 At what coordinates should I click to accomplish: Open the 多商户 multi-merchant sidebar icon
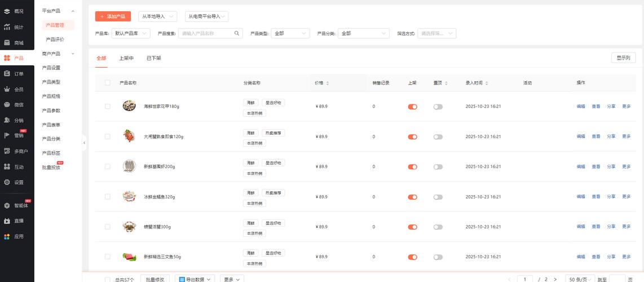coord(7,151)
